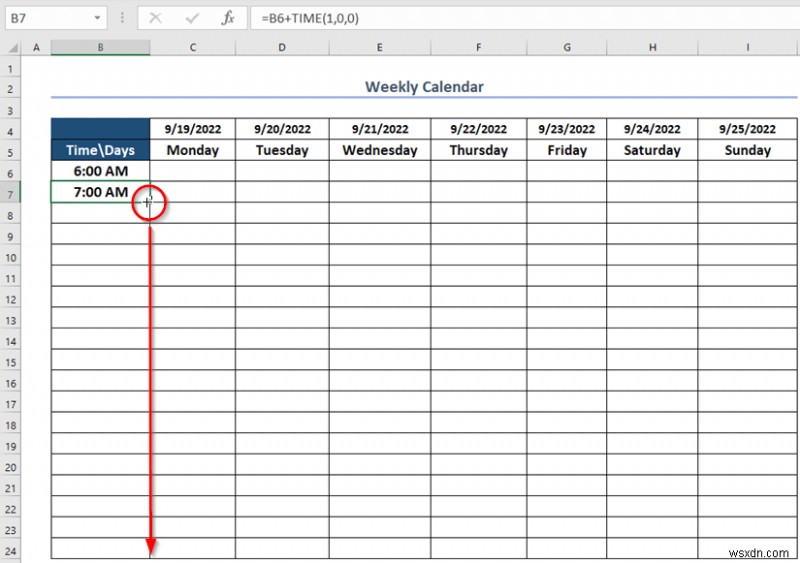Click the Cancel (X) formula bar icon
The height and width of the screenshot is (563, 800).
[x=155, y=18]
